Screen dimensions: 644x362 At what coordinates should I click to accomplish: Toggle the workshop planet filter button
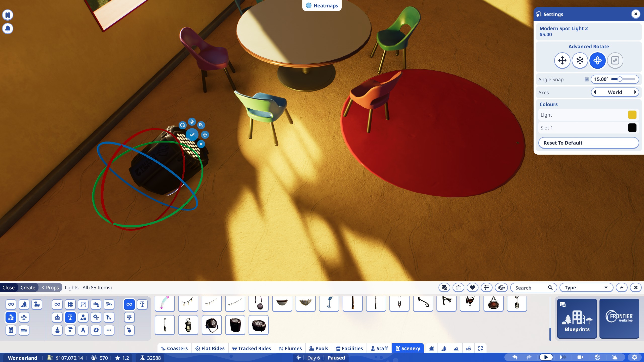[x=501, y=288]
